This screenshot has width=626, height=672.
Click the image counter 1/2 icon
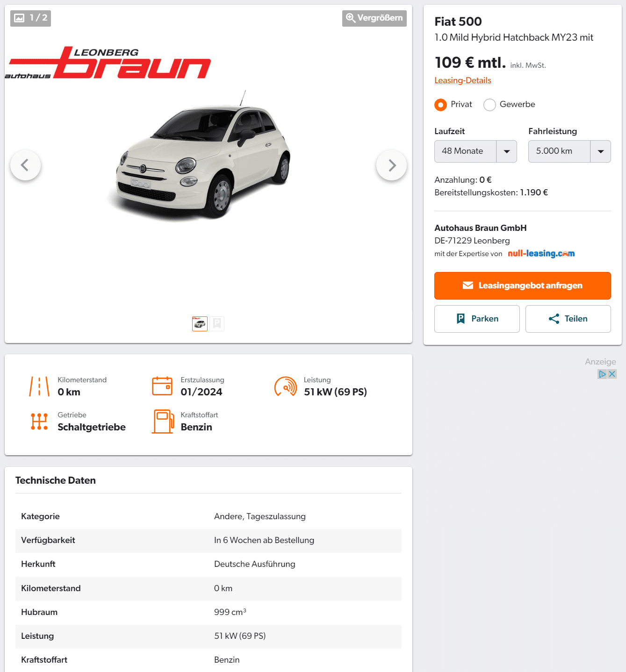point(19,18)
